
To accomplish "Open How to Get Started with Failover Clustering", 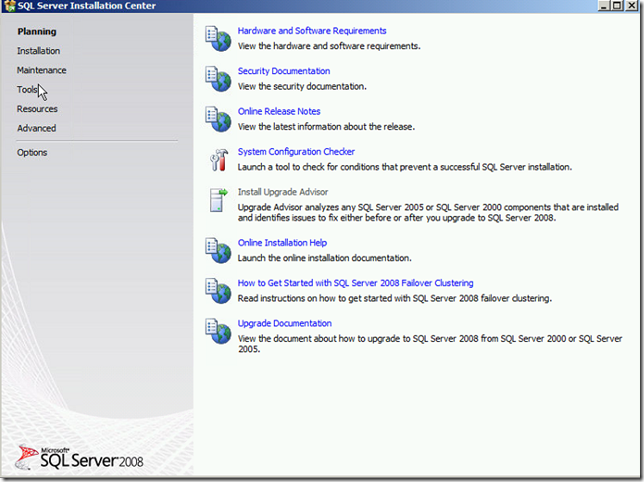I will [x=355, y=283].
